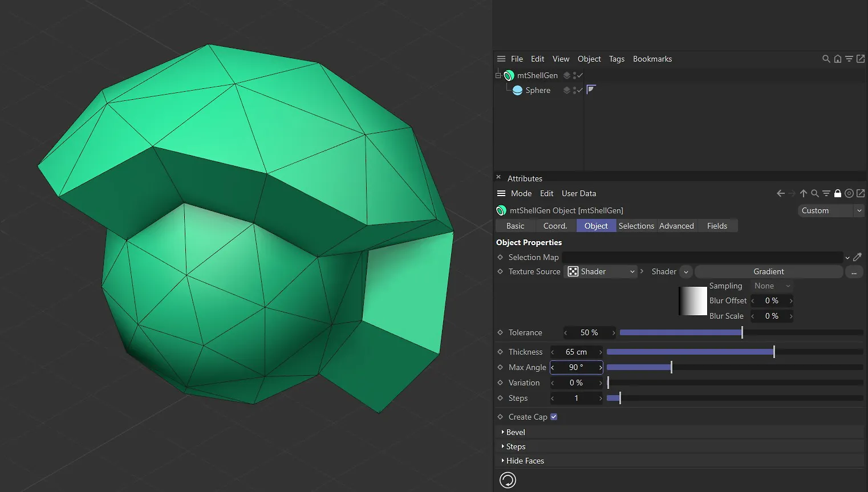Click the lock icon in the Attributes panel
This screenshot has width=868, height=492.
838,193
